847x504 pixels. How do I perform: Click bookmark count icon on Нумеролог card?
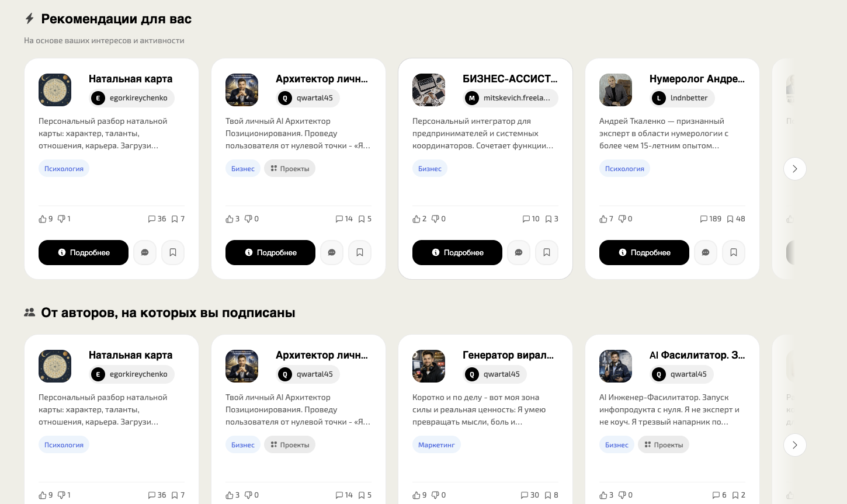pos(730,219)
